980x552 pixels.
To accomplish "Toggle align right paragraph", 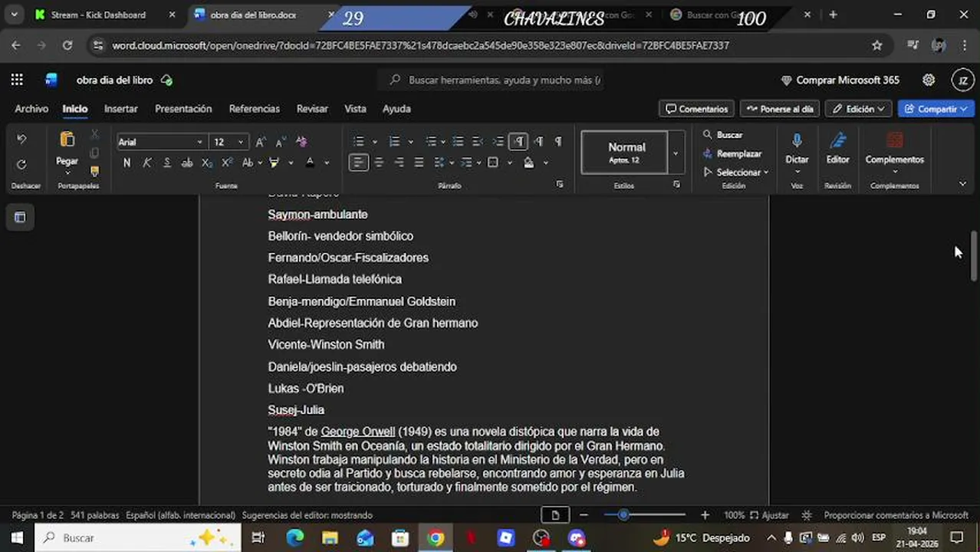I will tap(399, 163).
